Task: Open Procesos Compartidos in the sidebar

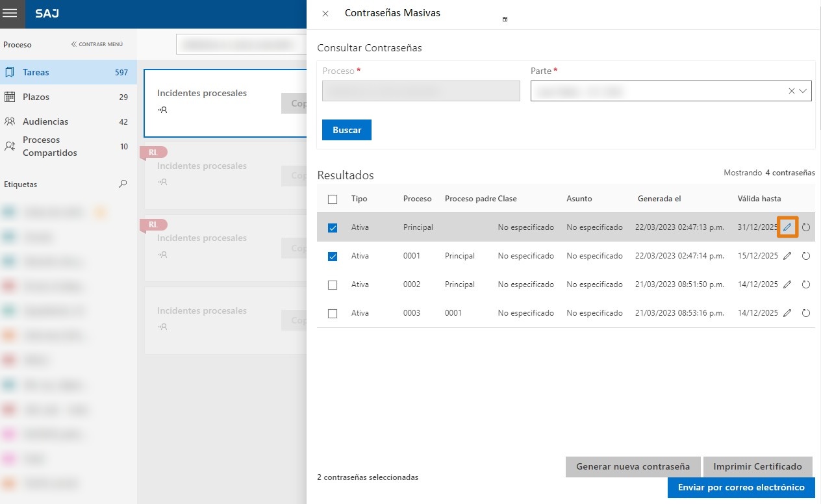Action: click(x=68, y=146)
